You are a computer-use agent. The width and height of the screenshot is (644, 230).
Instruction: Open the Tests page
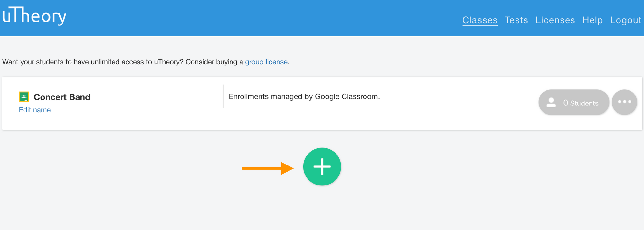[x=516, y=20]
